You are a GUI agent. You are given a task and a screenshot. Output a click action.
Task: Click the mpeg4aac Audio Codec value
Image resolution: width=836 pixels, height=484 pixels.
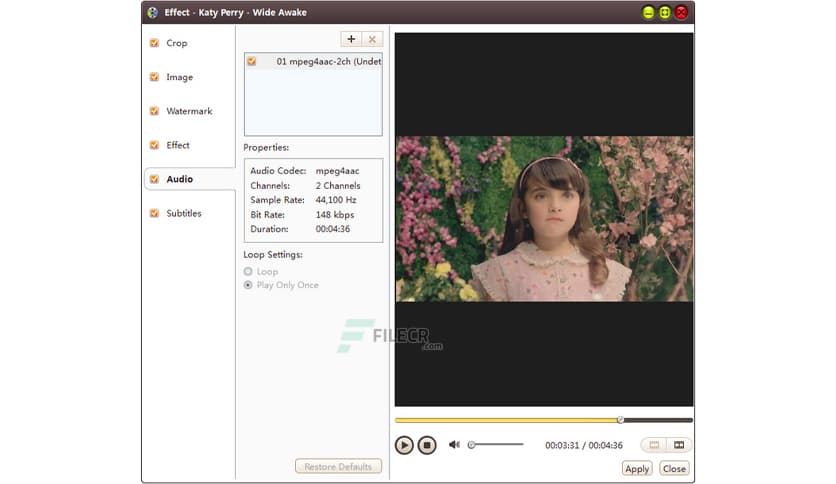click(x=337, y=171)
